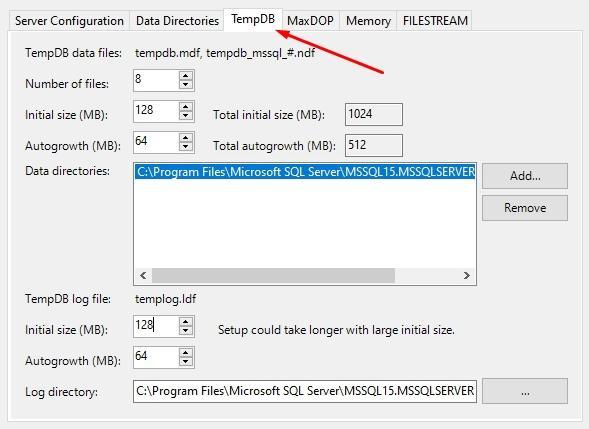Click the Number of files input field
Viewport: 589px width, 429px height.
tap(156, 80)
